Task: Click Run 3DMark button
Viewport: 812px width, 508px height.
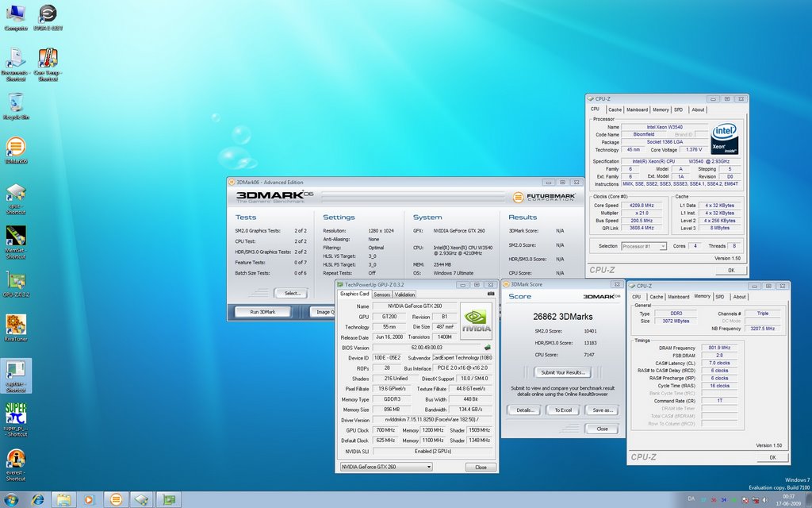Action: pos(262,311)
